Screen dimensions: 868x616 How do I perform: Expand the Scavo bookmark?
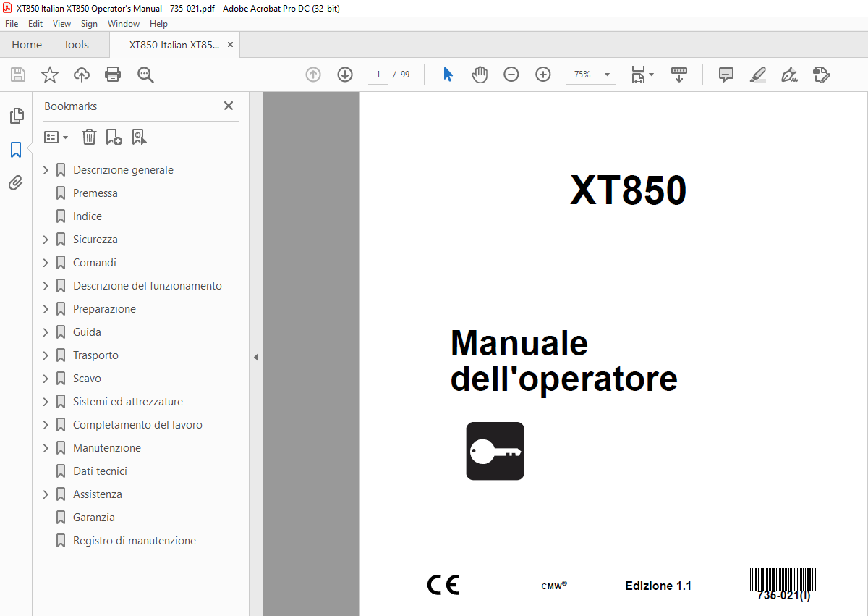(46, 379)
